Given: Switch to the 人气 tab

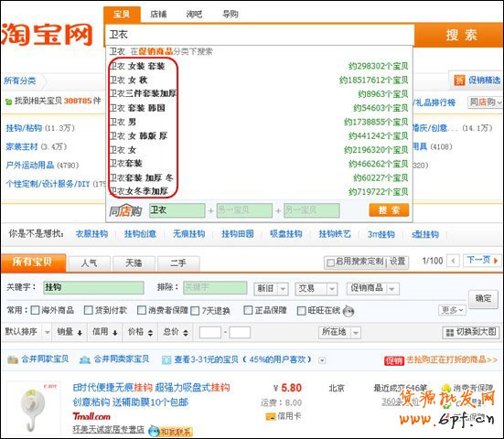Looking at the screenshot, I should 89,263.
